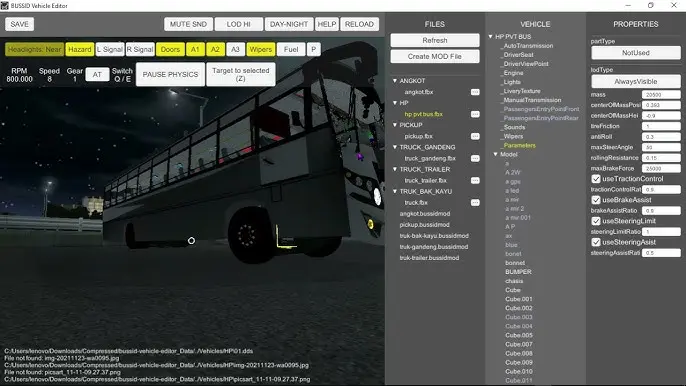Viewport: 686px width, 386px height.
Task: Click Target to selected (Z)
Action: pyautogui.click(x=241, y=74)
